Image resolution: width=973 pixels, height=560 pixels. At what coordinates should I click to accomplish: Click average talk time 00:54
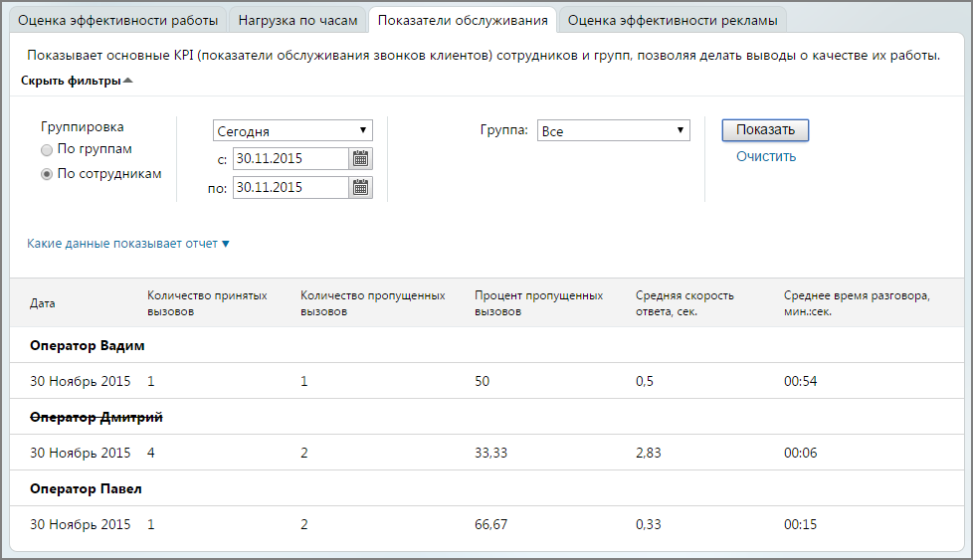click(801, 381)
